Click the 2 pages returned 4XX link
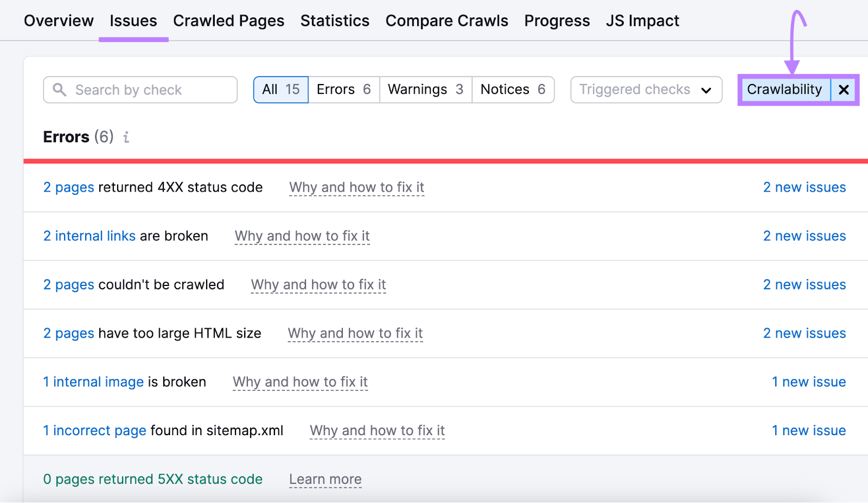This screenshot has height=503, width=868. point(68,187)
